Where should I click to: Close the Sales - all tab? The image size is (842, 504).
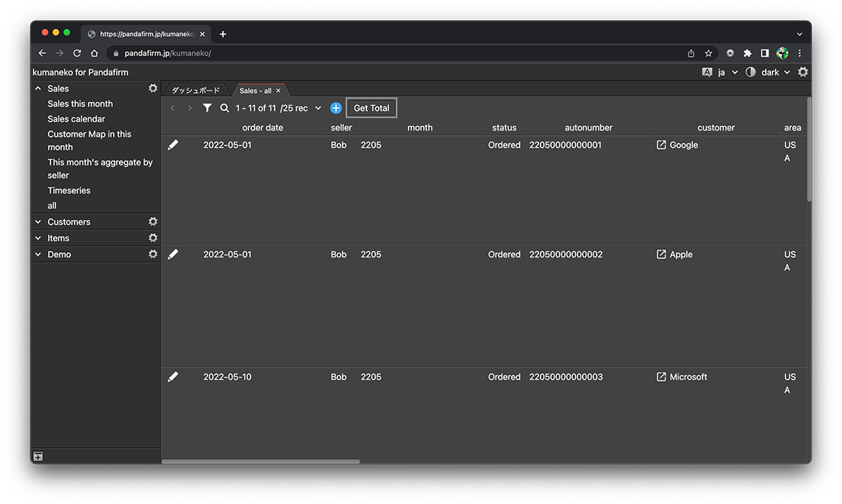coord(278,91)
